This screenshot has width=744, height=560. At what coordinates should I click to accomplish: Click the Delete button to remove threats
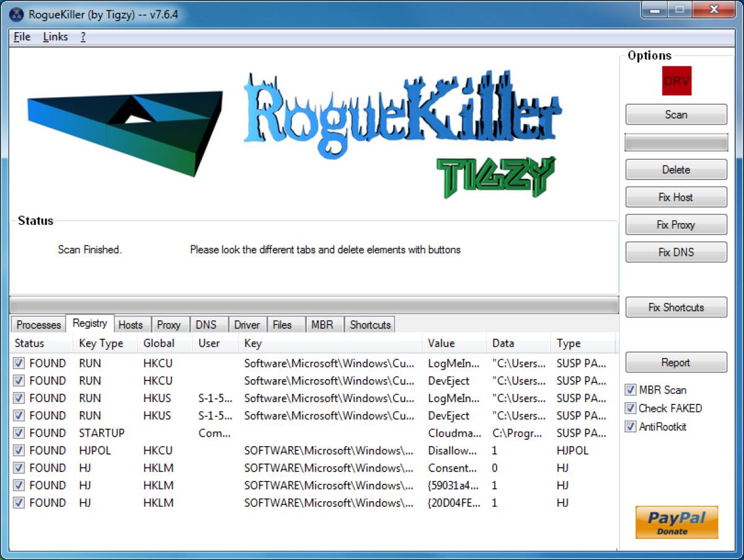point(676,169)
